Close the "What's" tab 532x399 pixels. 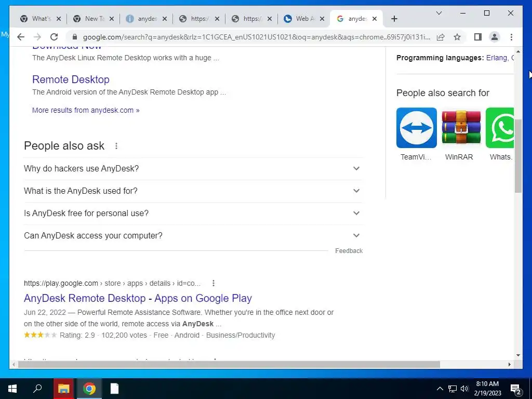point(59,19)
